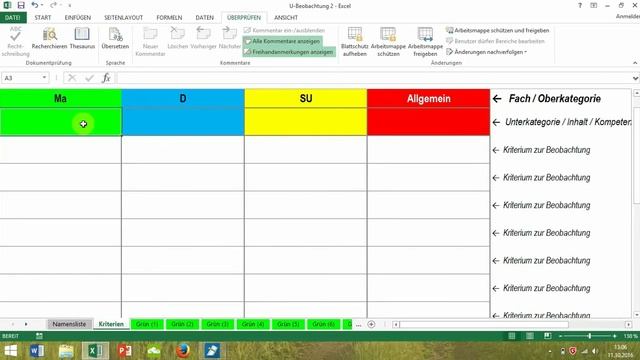Select the green Ma header cell
The image size is (640, 360).
coord(60,98)
